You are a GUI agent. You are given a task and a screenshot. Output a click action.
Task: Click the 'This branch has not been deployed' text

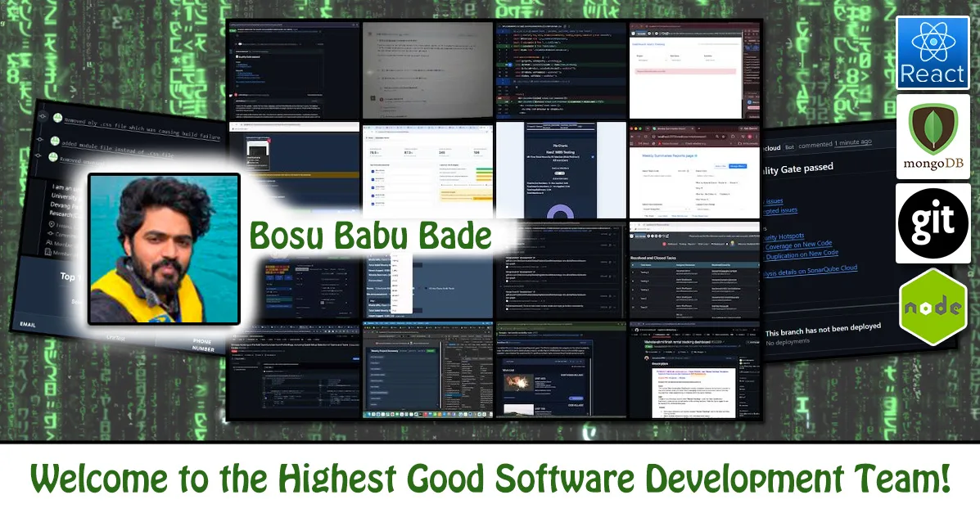pos(823,329)
